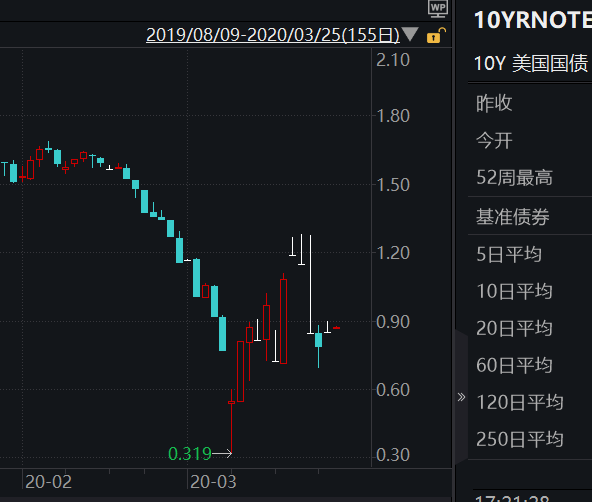This screenshot has width=592, height=502.
Task: Click the 52周最高 label
Action: 514,177
